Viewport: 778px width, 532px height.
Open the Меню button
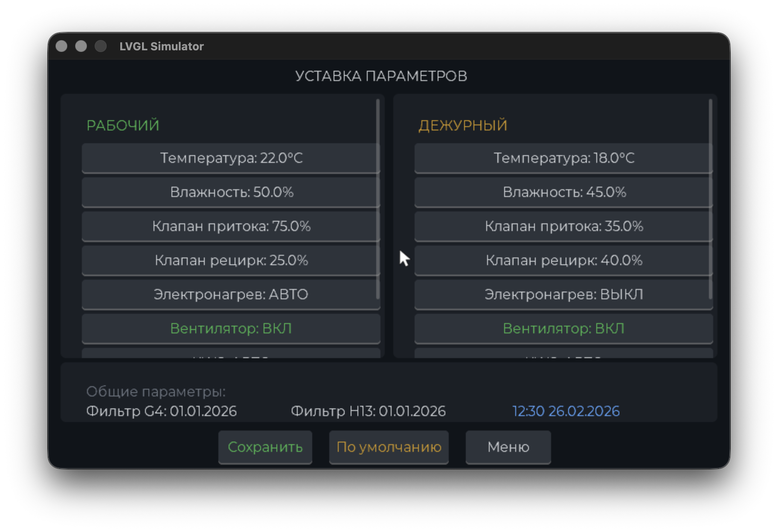tap(508, 447)
